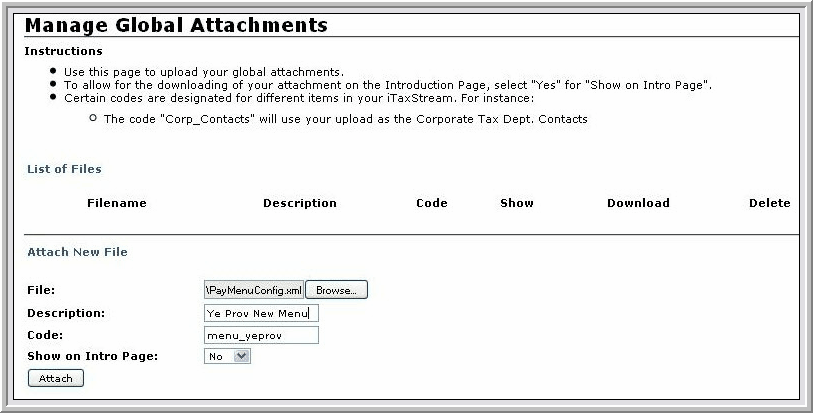Click the Description column header in file list

point(299,203)
